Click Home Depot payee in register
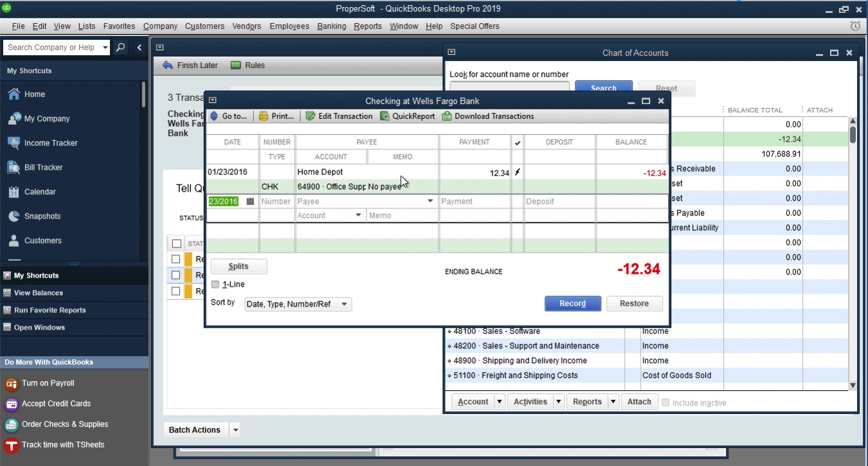868x466 pixels. (x=320, y=172)
